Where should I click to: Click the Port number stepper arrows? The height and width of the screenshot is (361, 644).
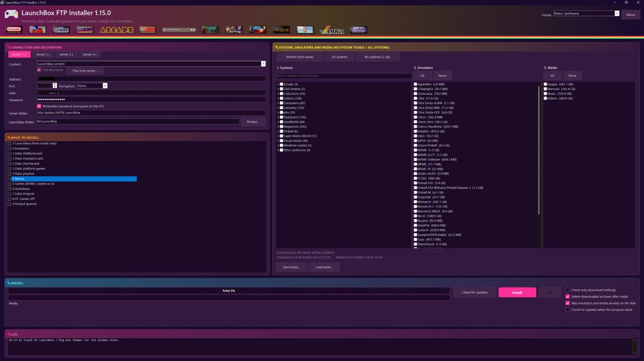pyautogui.click(x=55, y=85)
